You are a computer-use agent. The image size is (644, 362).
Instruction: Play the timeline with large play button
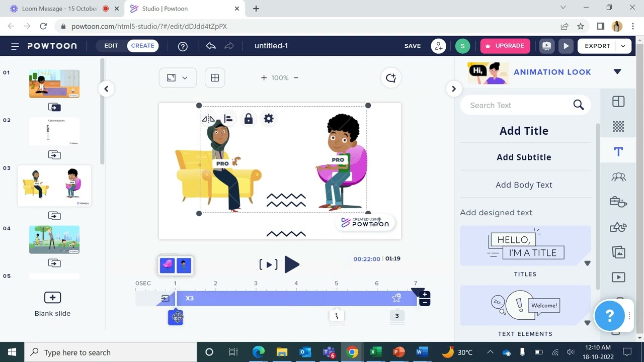[292, 264]
